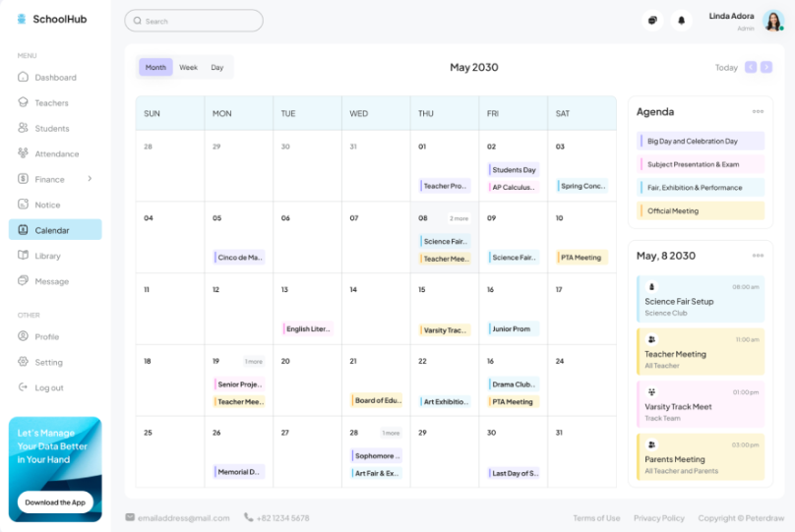Click the Log out icon
Image resolution: width=795 pixels, height=532 pixels.
click(24, 387)
